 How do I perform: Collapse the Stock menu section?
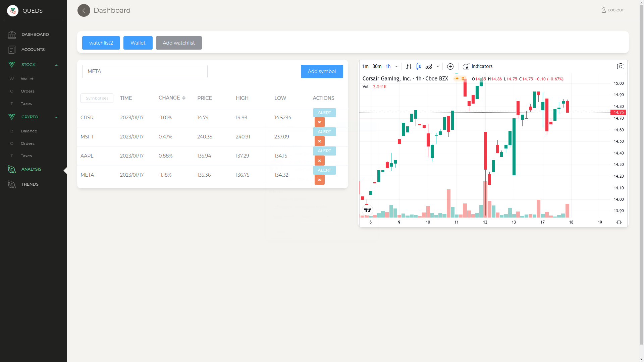[x=56, y=65]
